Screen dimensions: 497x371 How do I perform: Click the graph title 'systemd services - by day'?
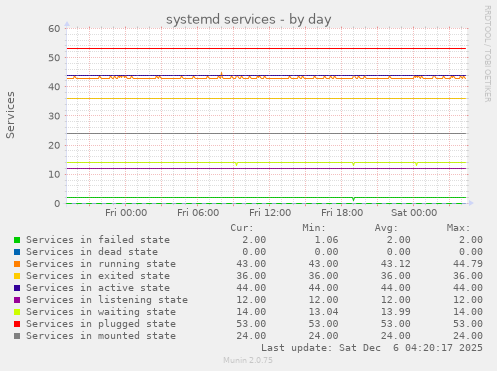point(249,19)
